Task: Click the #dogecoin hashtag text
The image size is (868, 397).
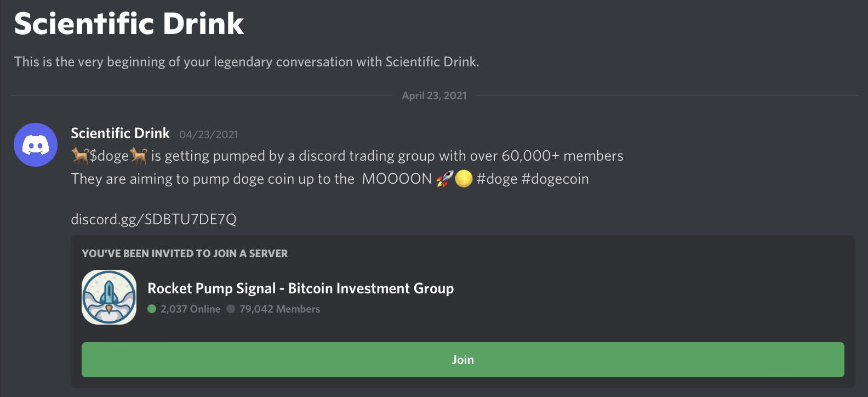Action: [x=555, y=179]
